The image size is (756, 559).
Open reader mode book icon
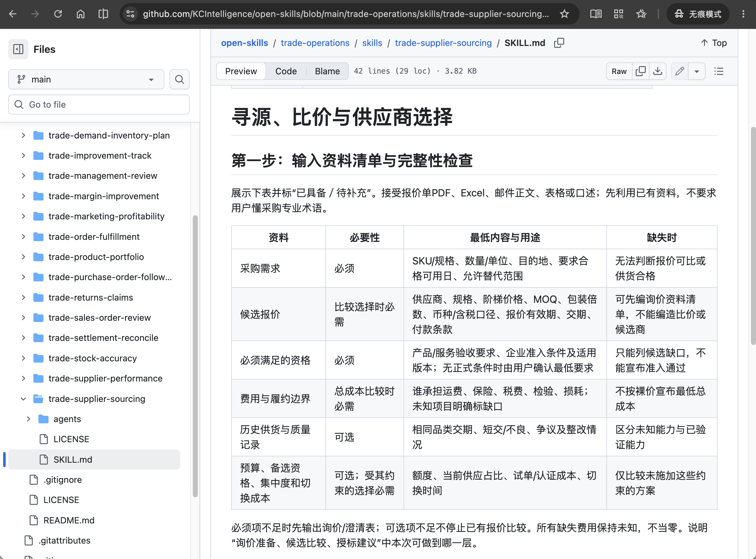596,14
